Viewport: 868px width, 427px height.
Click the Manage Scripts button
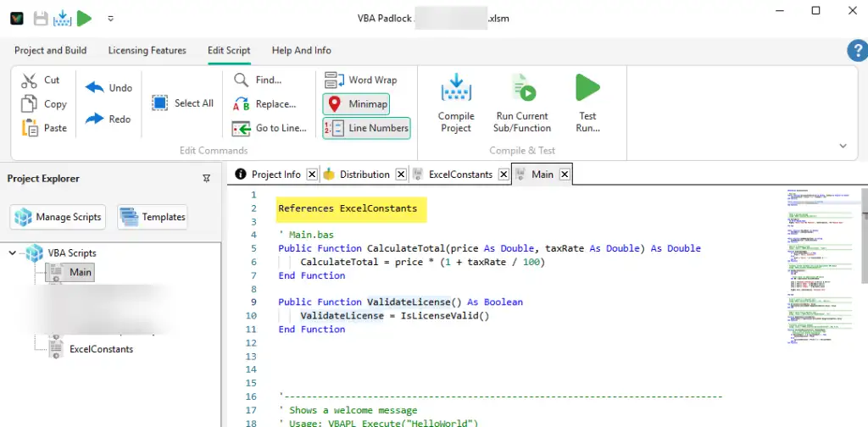[x=58, y=217]
